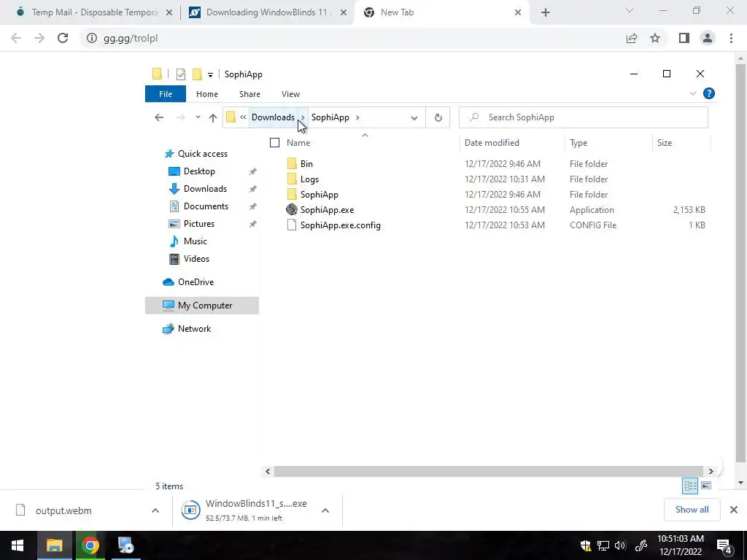Click horizontal scrollbar left arrow
The height and width of the screenshot is (560, 747).
(268, 472)
